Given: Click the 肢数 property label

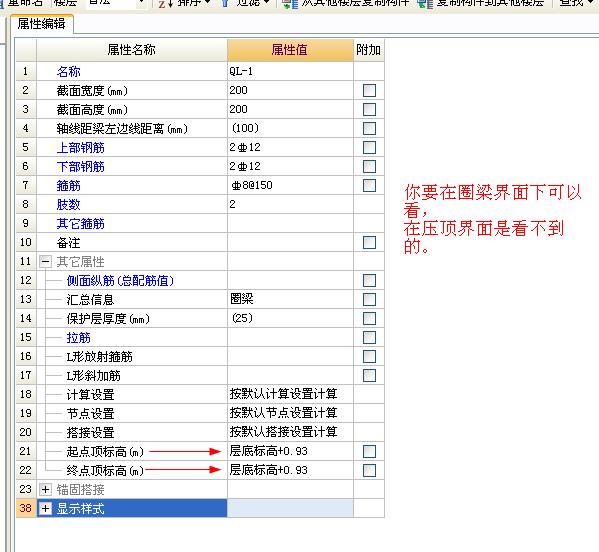Looking at the screenshot, I should coord(68,204).
